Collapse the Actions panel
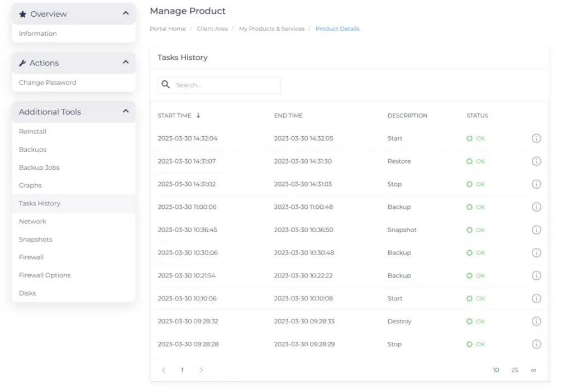572x392 pixels. [126, 63]
